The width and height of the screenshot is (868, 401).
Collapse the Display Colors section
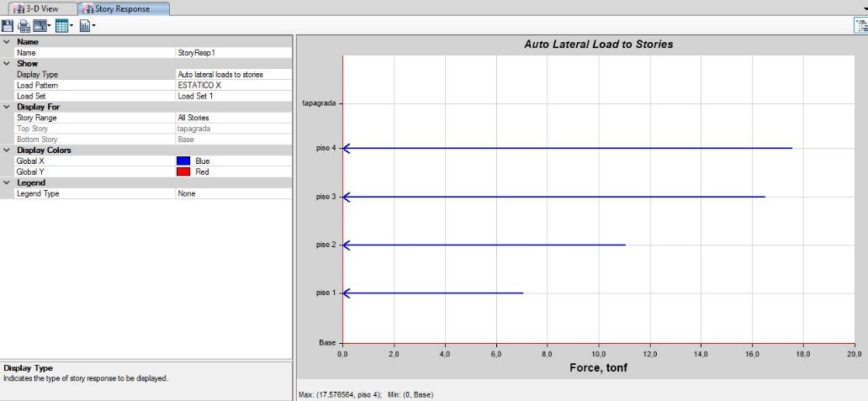(x=7, y=150)
